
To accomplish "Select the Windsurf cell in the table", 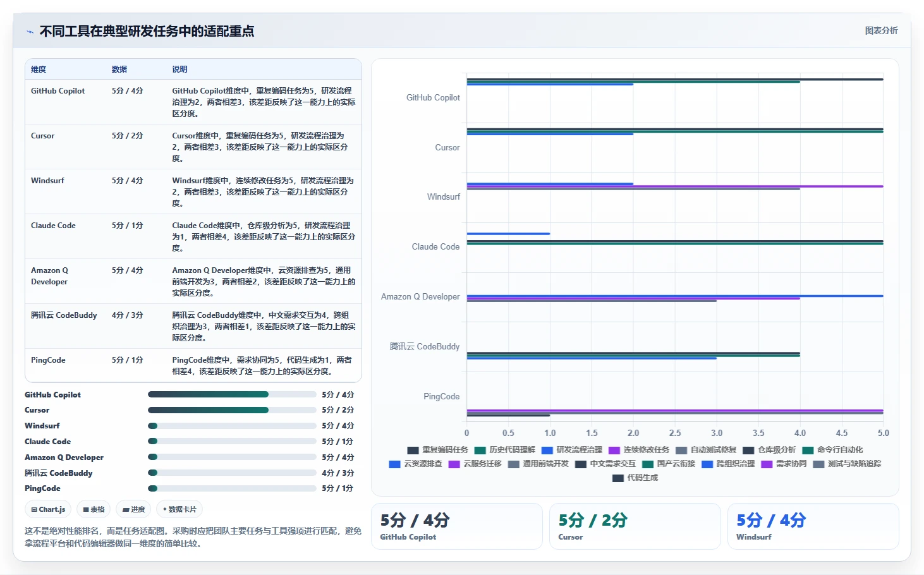I will 47,181.
